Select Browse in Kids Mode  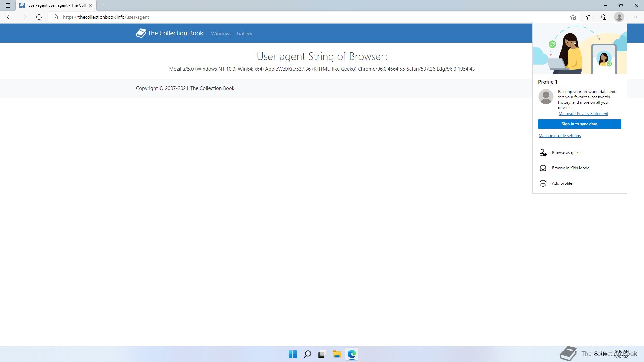click(x=570, y=168)
